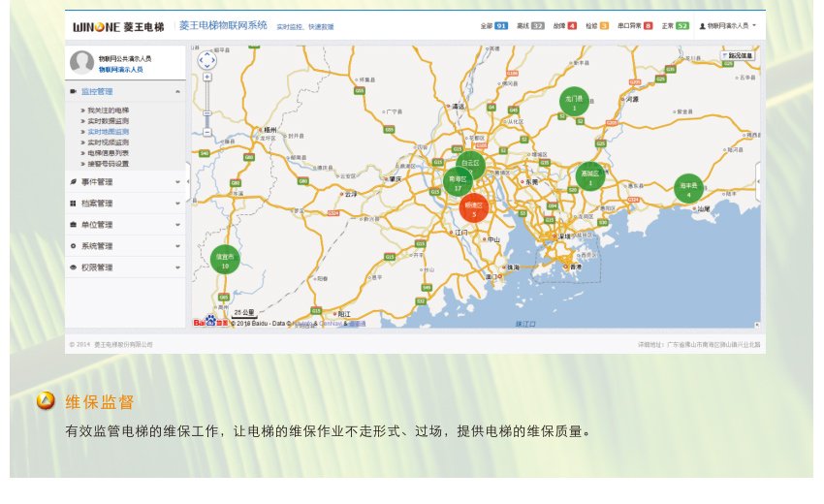Viewport: 824px width, 504px height.
Task: Filter by 检修 3 status
Action: [597, 26]
